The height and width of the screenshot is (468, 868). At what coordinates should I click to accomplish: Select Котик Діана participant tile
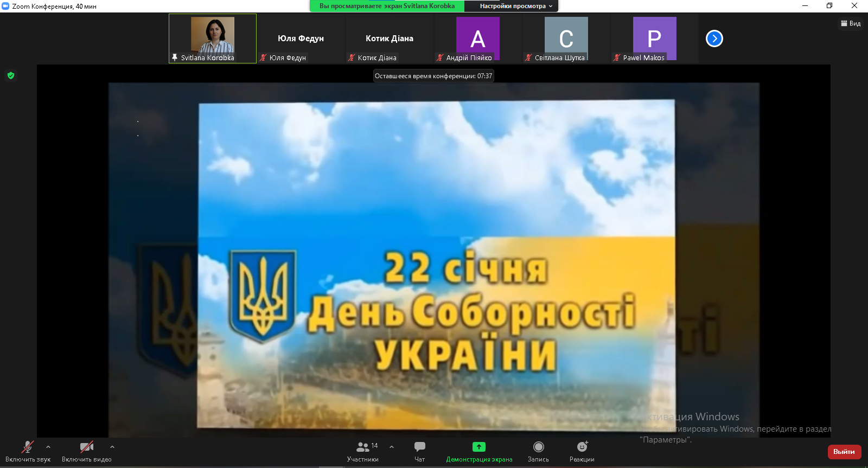(x=390, y=39)
